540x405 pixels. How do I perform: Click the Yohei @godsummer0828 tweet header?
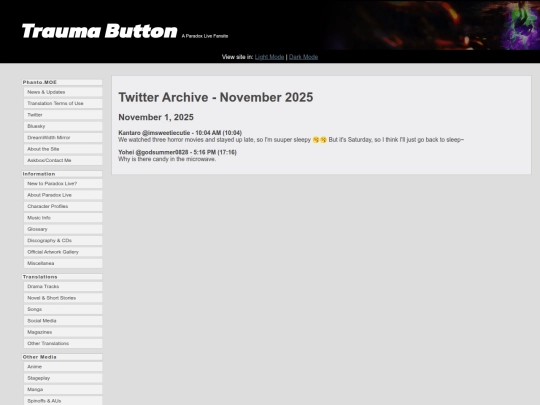[x=177, y=152]
